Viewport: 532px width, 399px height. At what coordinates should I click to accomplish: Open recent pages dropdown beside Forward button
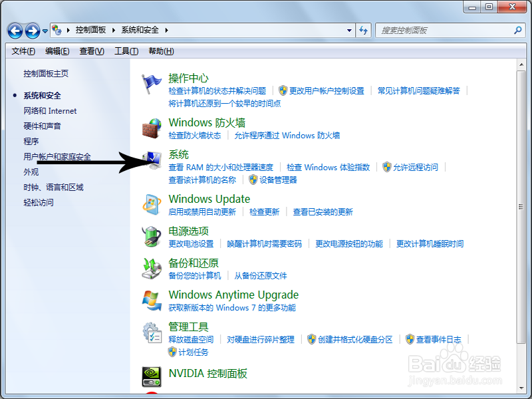(x=45, y=31)
